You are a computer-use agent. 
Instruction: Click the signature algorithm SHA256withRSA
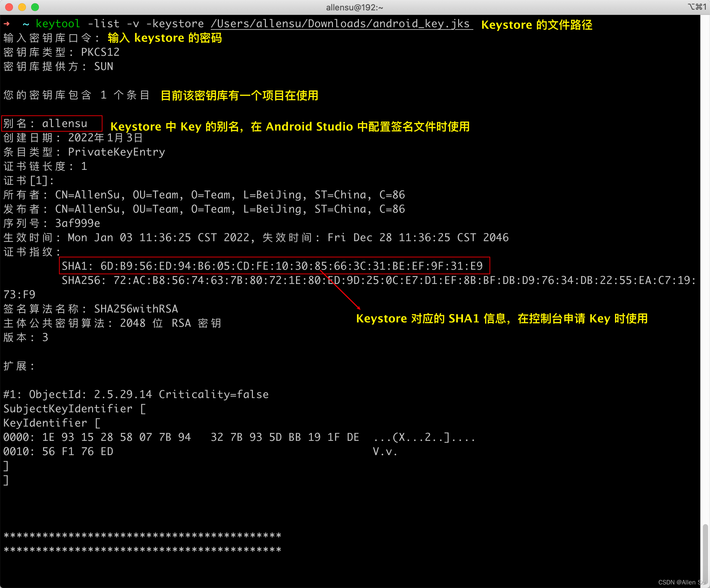pos(136,309)
